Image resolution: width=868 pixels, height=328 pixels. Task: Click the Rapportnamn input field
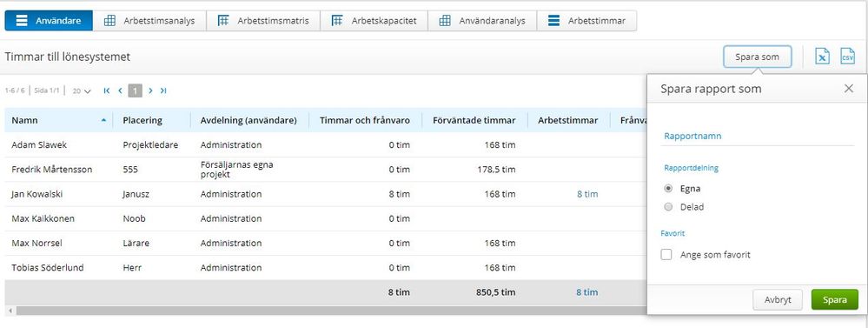pyautogui.click(x=758, y=136)
